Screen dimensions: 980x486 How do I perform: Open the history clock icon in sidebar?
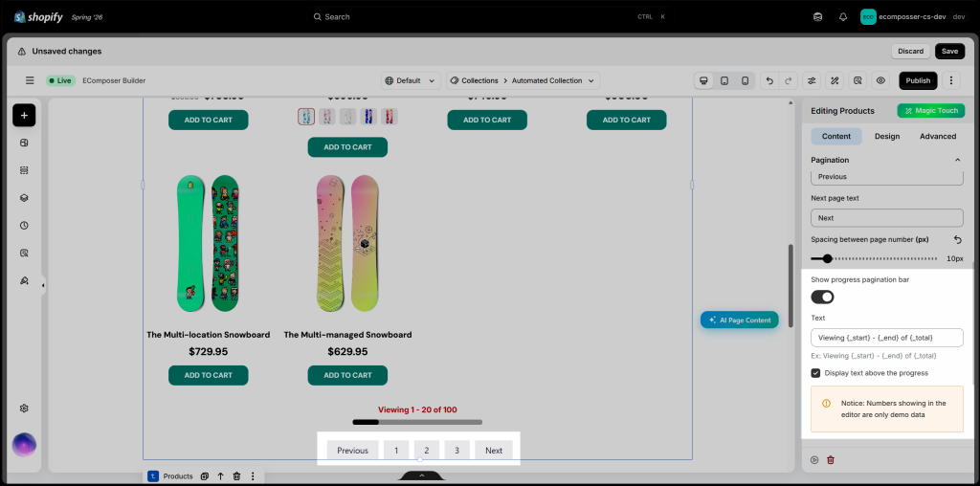click(24, 226)
